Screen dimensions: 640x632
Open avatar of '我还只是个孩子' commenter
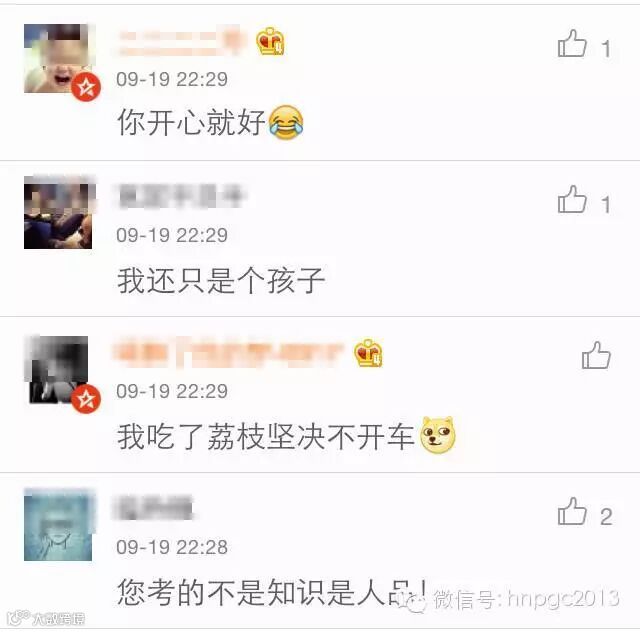[58, 213]
